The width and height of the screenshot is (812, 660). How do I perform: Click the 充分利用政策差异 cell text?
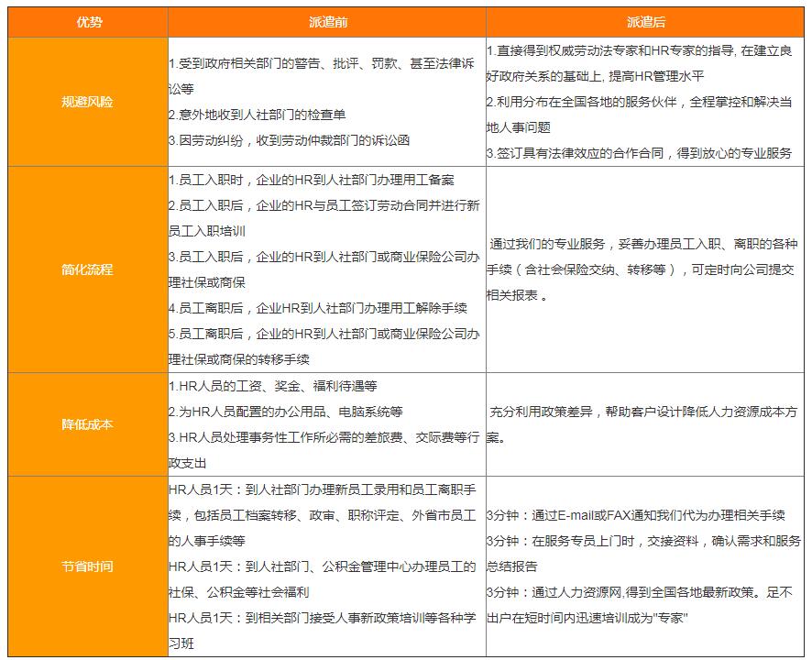[641, 412]
